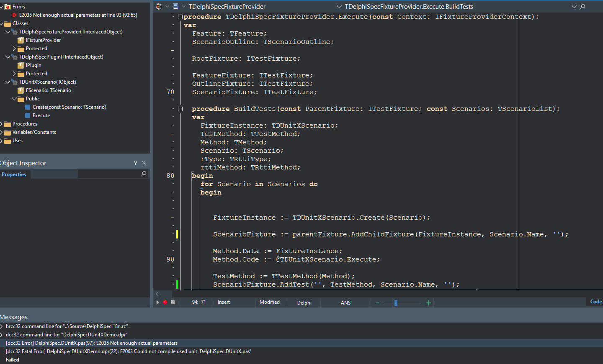Click the Procedures folder icon
603x364 pixels.
click(x=8, y=124)
